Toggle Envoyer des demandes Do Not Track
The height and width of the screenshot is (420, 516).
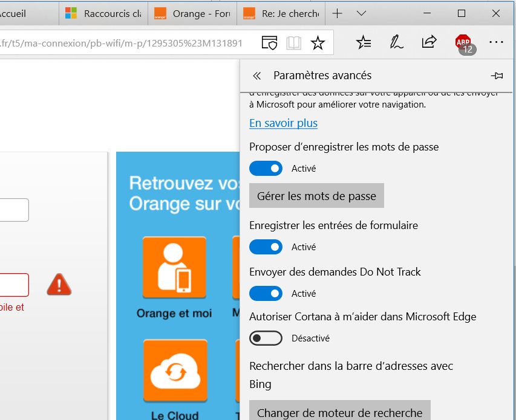click(266, 294)
